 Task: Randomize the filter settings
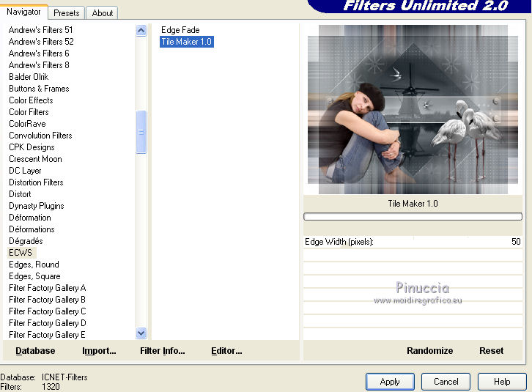[x=430, y=350]
